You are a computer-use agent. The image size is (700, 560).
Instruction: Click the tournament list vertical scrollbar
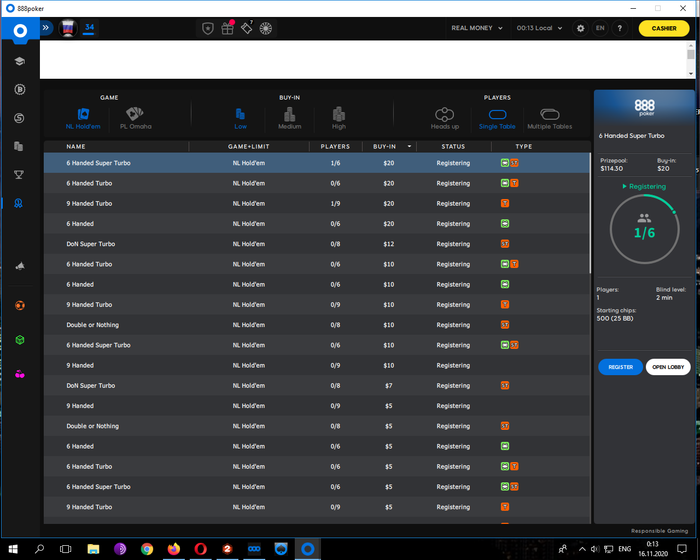[590, 213]
